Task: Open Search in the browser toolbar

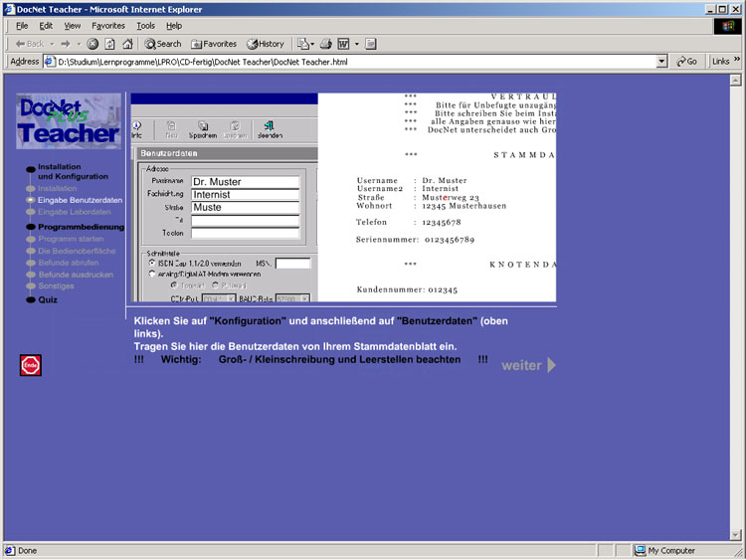Action: click(163, 44)
